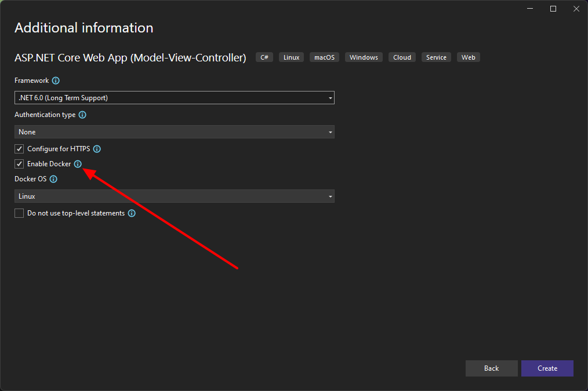
Task: Click the Additional information heading
Action: (x=84, y=28)
